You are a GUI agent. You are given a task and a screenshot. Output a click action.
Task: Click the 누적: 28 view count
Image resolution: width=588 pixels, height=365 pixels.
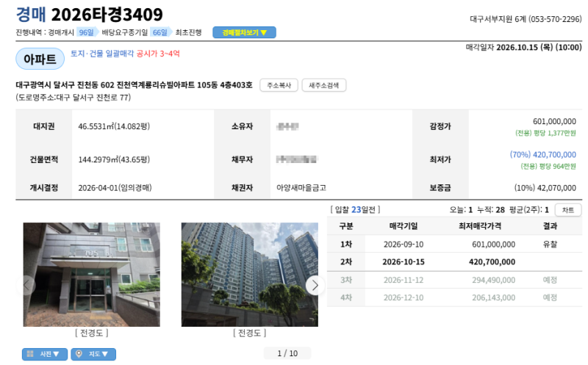[x=491, y=210]
